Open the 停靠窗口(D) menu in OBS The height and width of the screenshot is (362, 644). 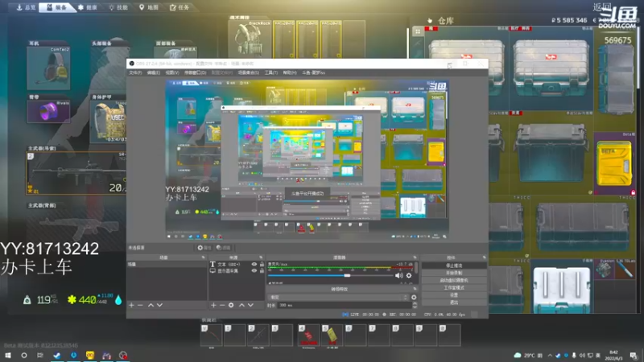pos(195,72)
